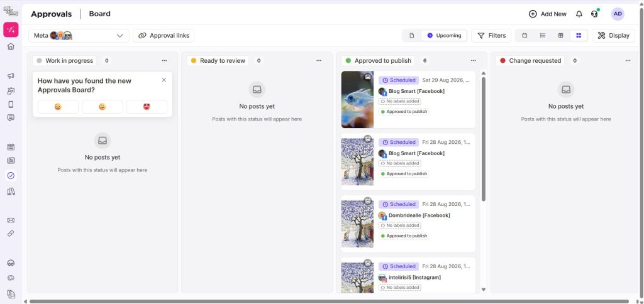Open the files icon at sidebar bottom
The image size is (644, 304).
coord(11,294)
